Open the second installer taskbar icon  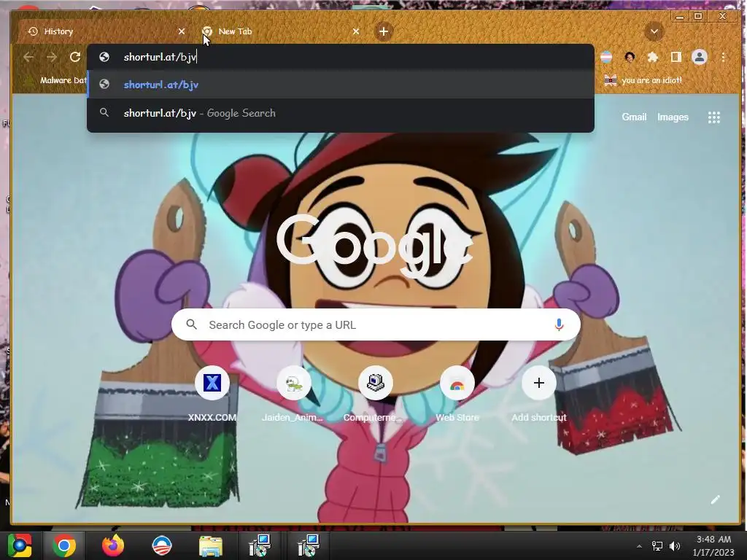pyautogui.click(x=309, y=545)
